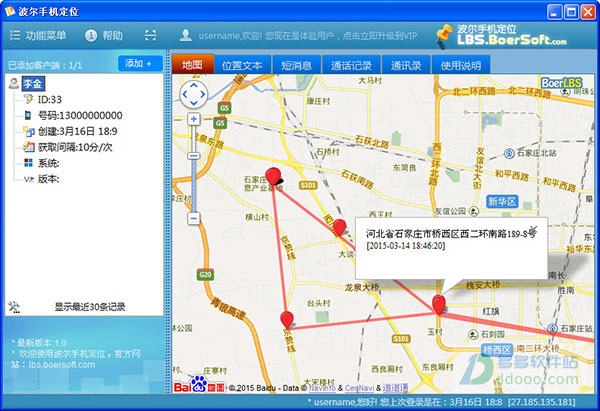
Task: Select the 获取间隔:10分/次 row
Action: 75,147
